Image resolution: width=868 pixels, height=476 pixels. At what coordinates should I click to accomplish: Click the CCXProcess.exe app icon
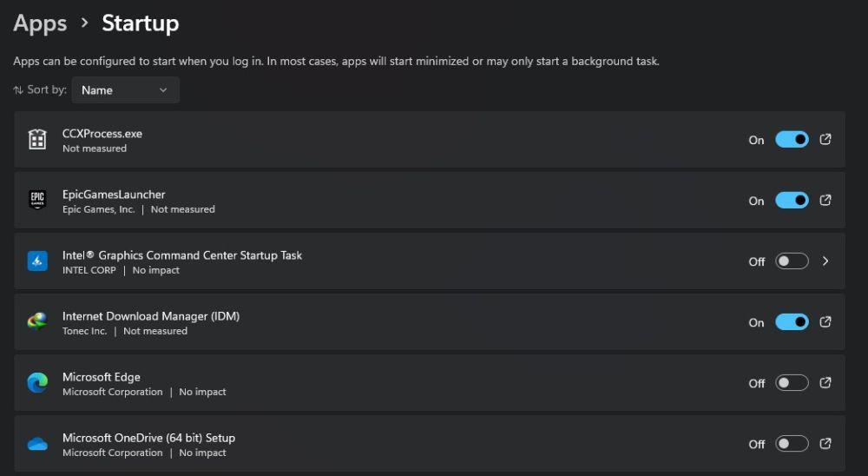pyautogui.click(x=37, y=139)
